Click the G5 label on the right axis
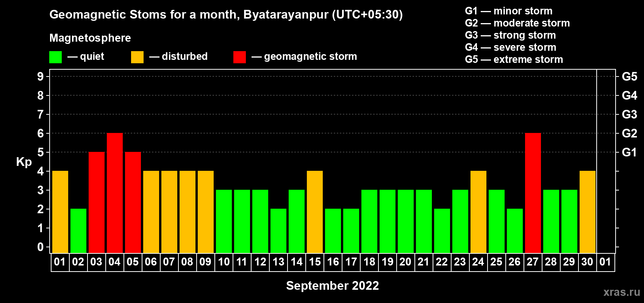 [x=630, y=77]
